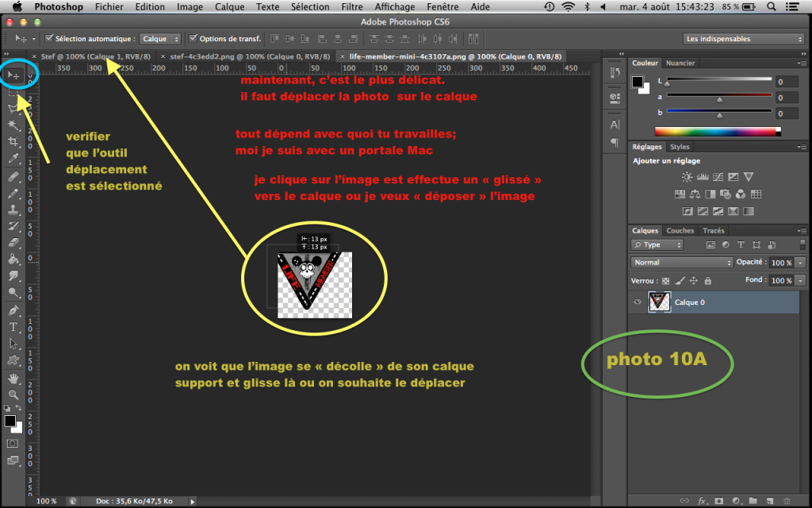
Task: Open the Normal blend mode dropdown
Action: coord(681,262)
